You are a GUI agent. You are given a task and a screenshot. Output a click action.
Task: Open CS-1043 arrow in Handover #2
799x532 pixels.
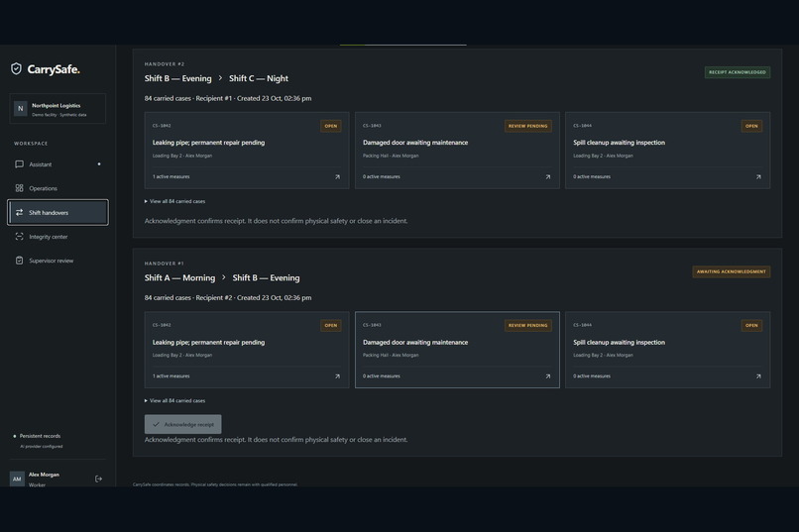tap(548, 176)
